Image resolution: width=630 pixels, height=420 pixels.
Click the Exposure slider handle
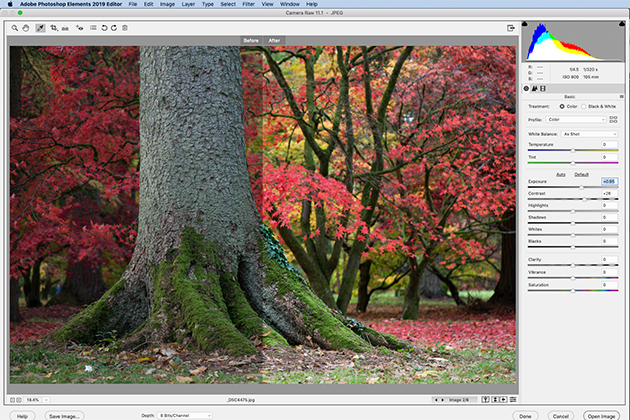[581, 187]
